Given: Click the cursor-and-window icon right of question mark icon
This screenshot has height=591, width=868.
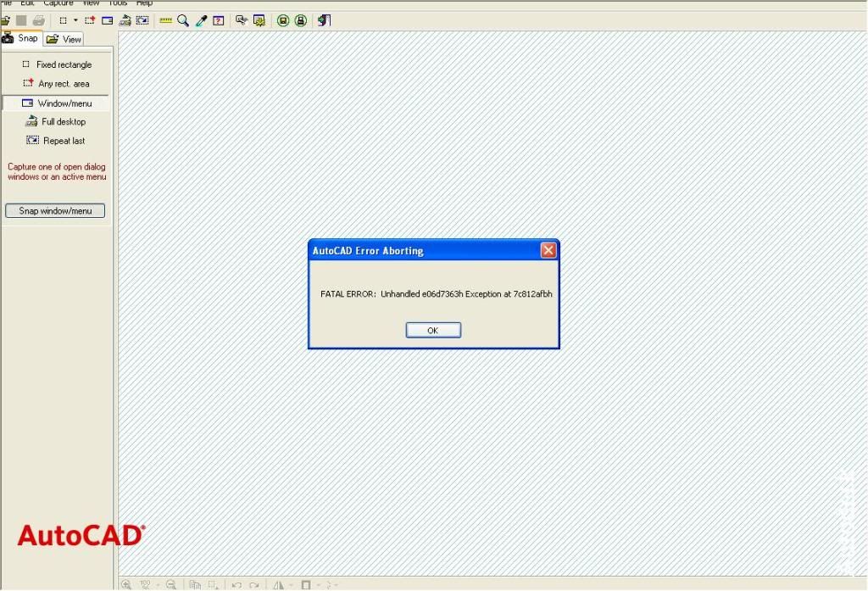Looking at the screenshot, I should pos(242,21).
